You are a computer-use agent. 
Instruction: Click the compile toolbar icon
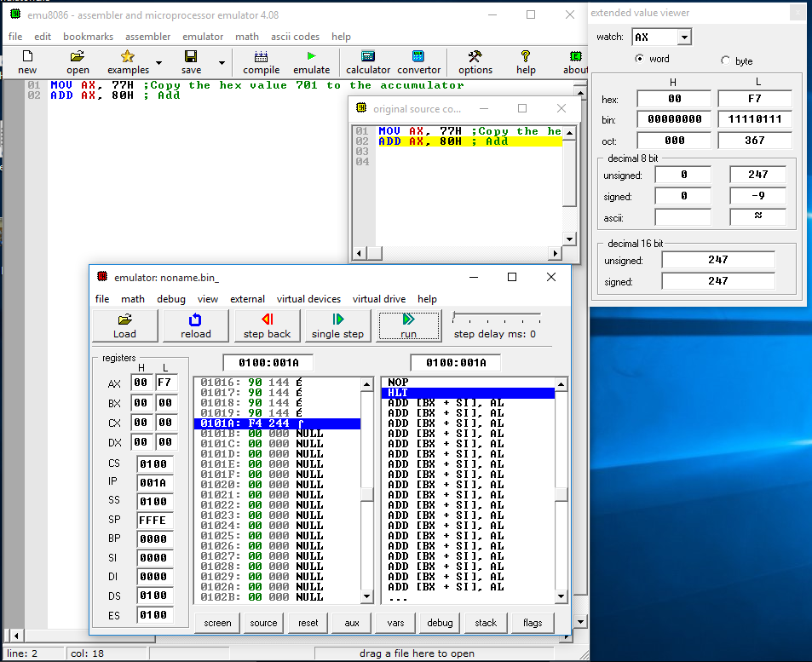point(261,62)
